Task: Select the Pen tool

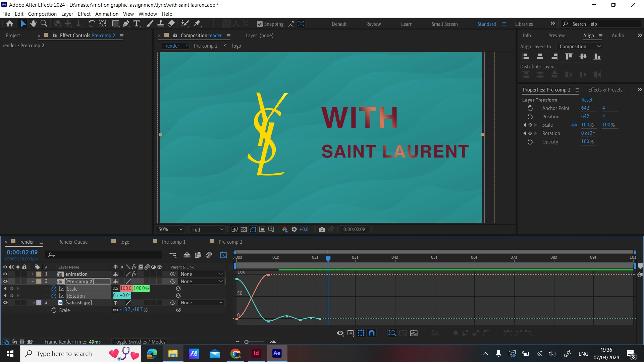Action: [x=126, y=23]
